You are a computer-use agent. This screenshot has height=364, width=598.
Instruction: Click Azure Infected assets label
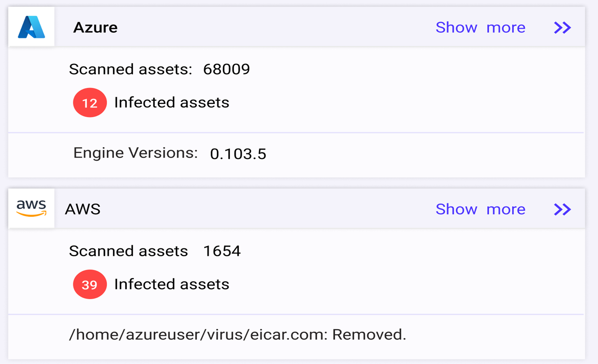(172, 102)
